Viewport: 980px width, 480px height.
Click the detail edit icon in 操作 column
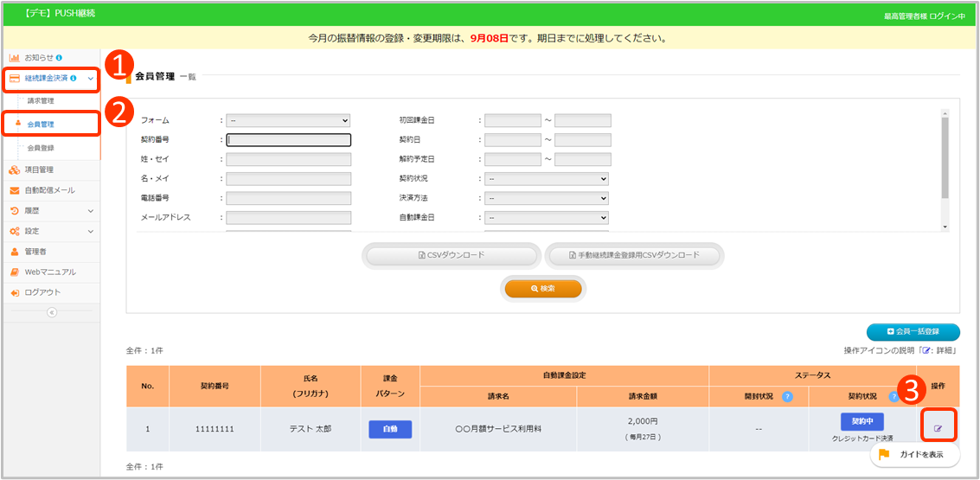click(x=938, y=428)
